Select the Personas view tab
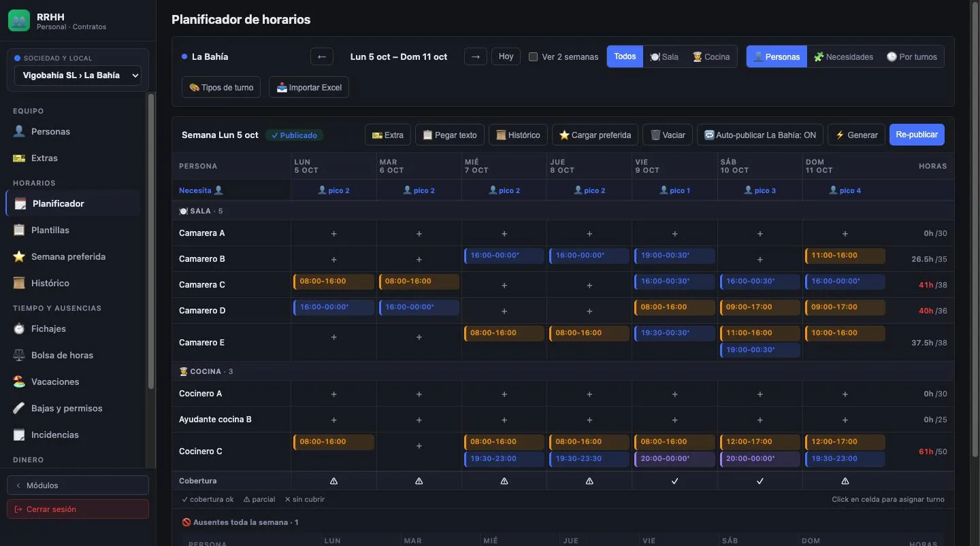The width and height of the screenshot is (980, 546). click(777, 56)
